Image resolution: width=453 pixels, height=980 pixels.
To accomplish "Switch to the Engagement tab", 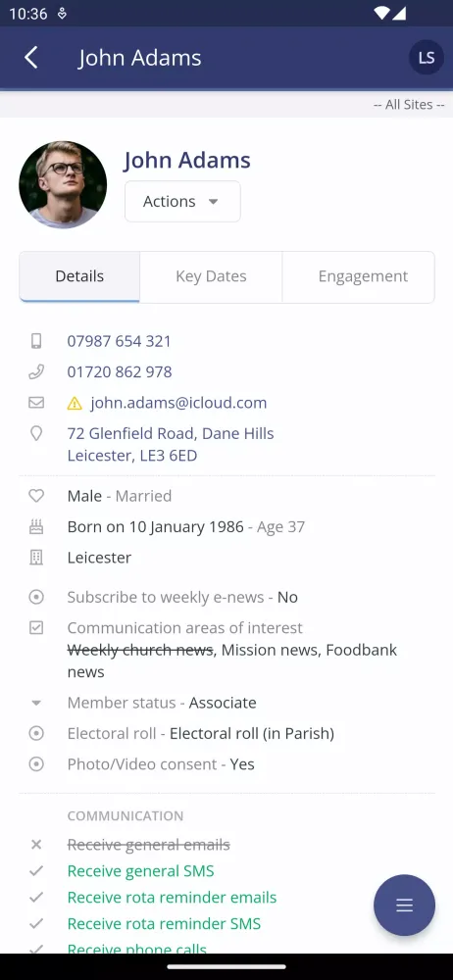I will [x=363, y=276].
